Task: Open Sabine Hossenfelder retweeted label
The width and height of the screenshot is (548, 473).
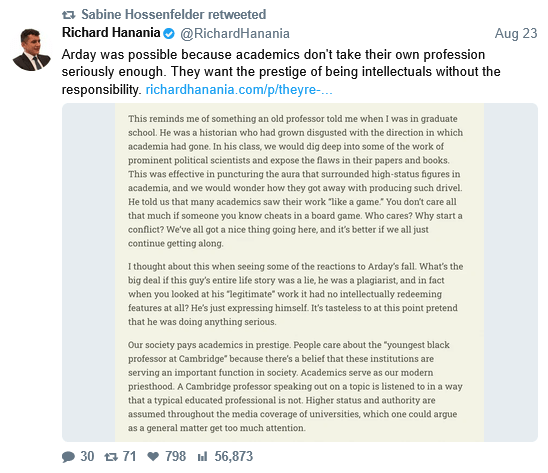Action: point(174,15)
